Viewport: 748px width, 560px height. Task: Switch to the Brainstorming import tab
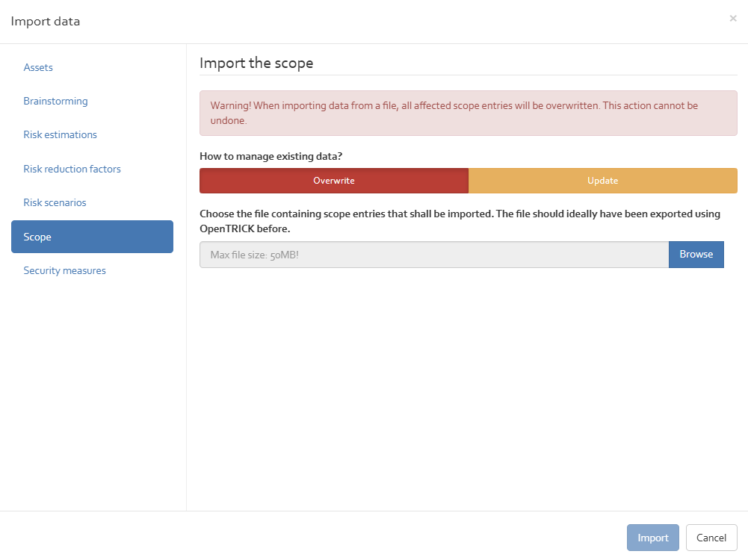click(x=55, y=101)
